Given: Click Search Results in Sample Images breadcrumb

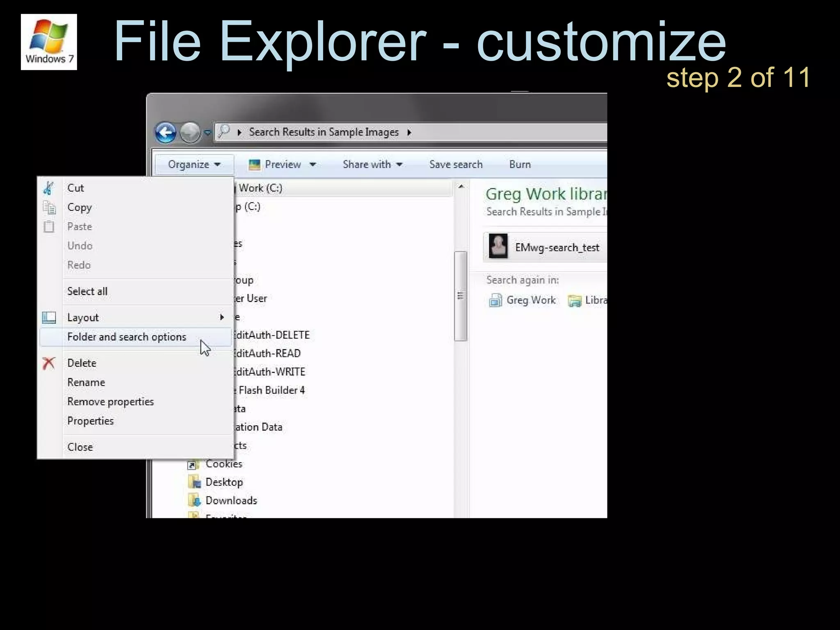Looking at the screenshot, I should click(x=324, y=132).
